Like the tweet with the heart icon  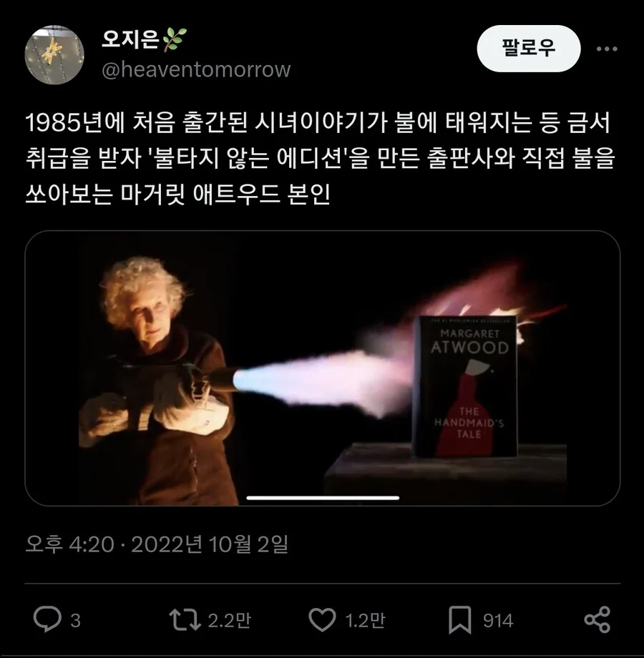coord(322,620)
